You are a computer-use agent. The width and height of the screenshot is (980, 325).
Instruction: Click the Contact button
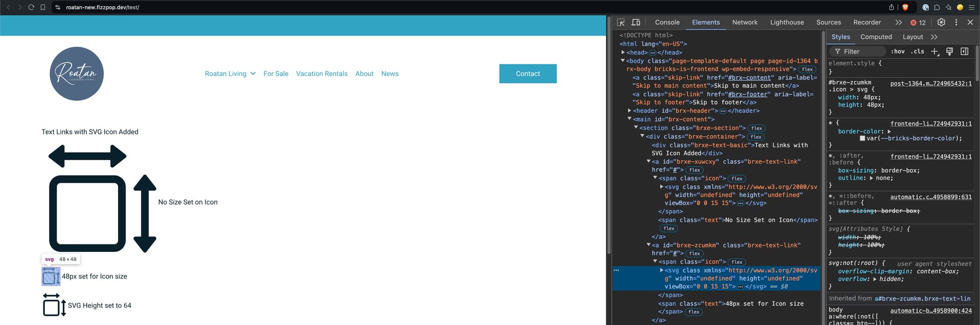[x=528, y=73]
